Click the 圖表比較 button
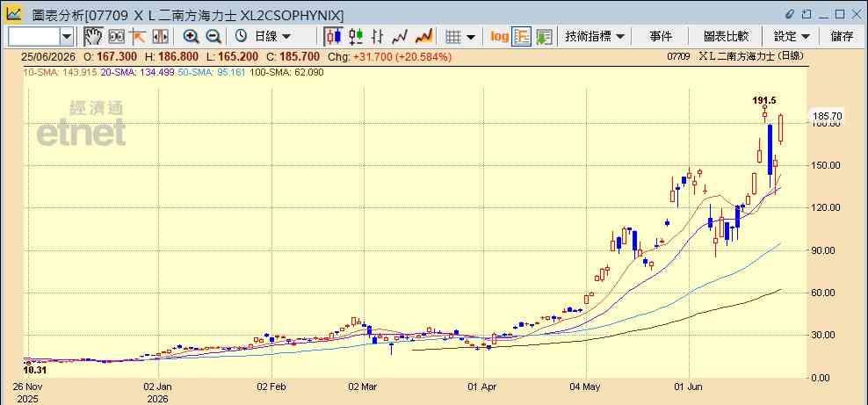 727,37
